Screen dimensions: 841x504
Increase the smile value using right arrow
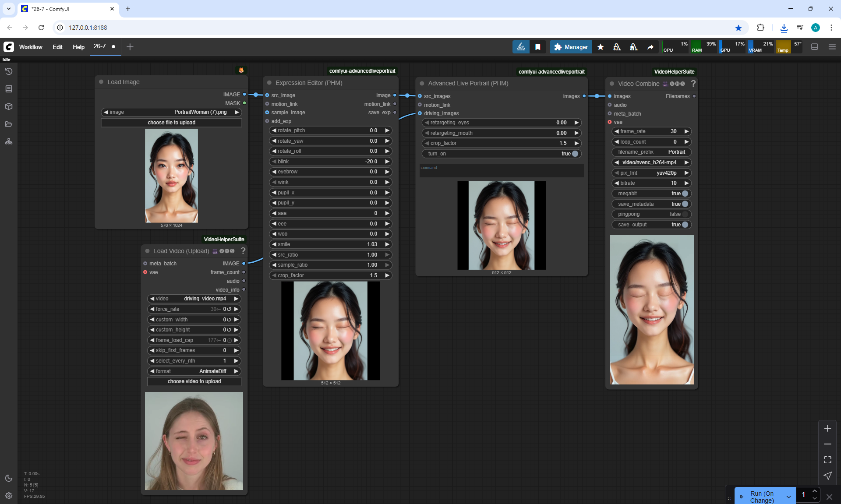pos(387,244)
